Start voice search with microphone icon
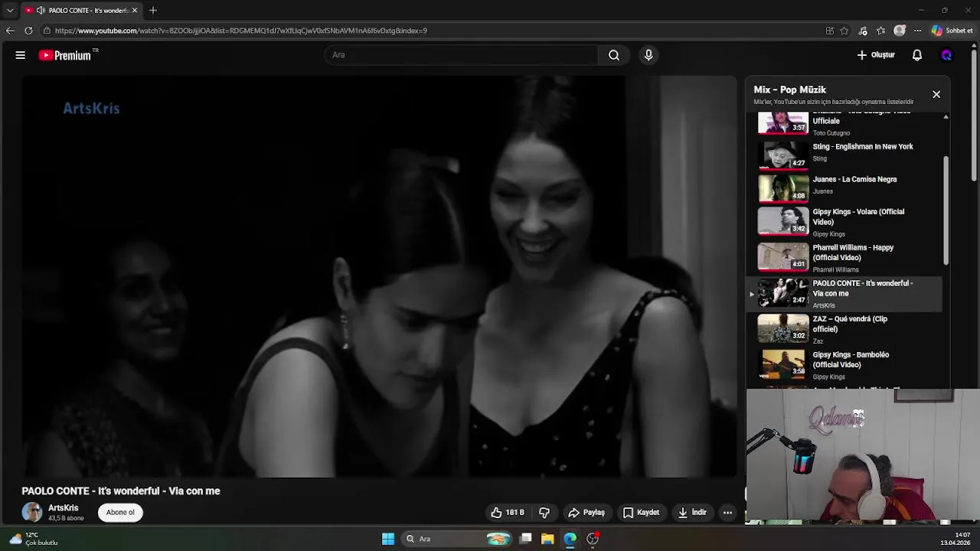The height and width of the screenshot is (551, 980). tap(648, 55)
